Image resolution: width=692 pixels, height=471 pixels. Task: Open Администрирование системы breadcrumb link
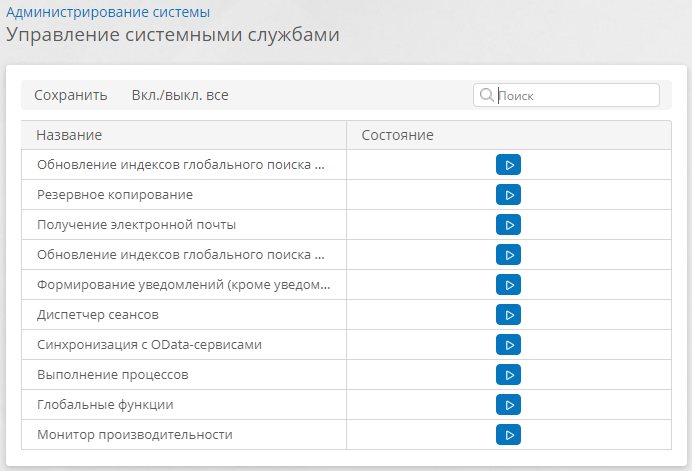[108, 12]
